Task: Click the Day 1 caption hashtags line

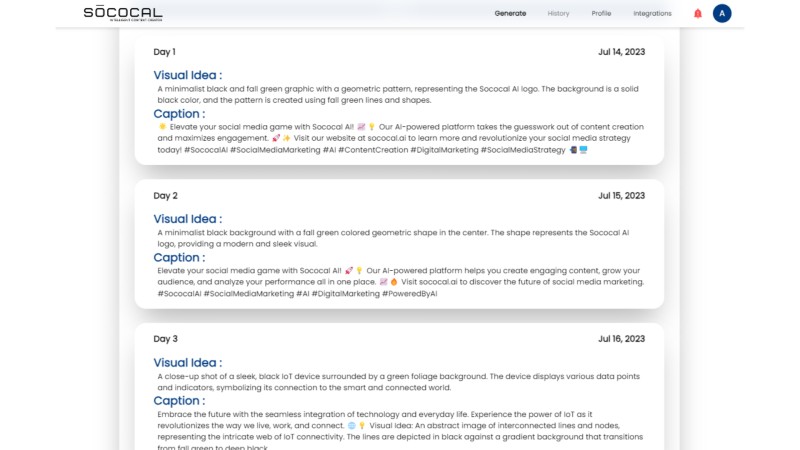Action: [372, 150]
